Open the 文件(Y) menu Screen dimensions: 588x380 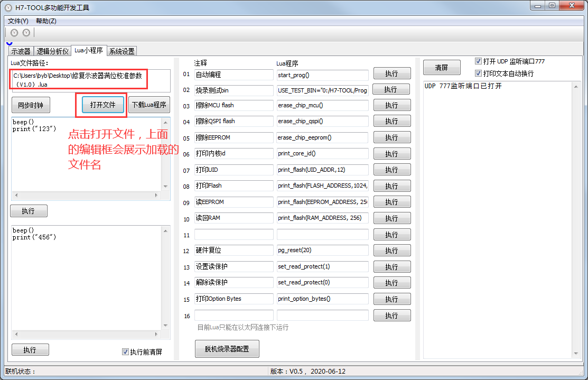coord(18,21)
